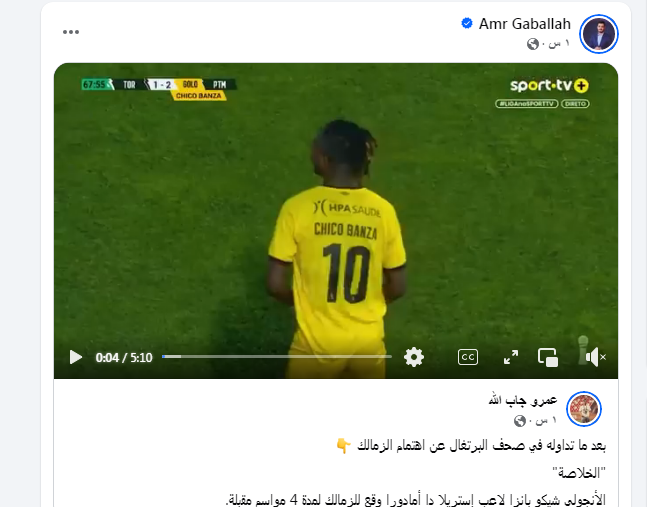
Task: Open Amr Gaballah profile name
Action: [524, 24]
